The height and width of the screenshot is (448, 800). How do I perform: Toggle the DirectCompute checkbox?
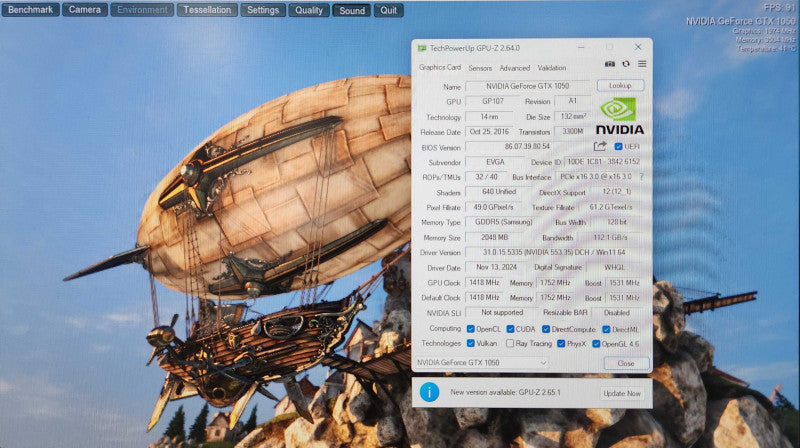(x=546, y=329)
